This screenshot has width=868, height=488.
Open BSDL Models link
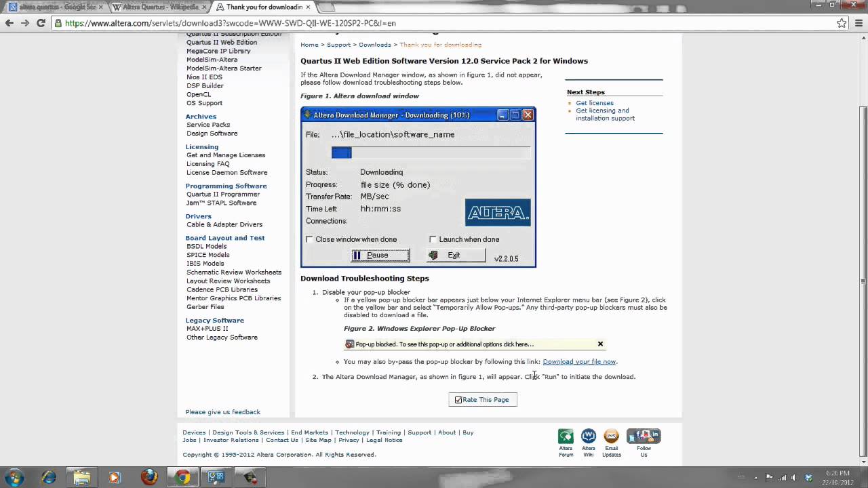[x=207, y=246]
